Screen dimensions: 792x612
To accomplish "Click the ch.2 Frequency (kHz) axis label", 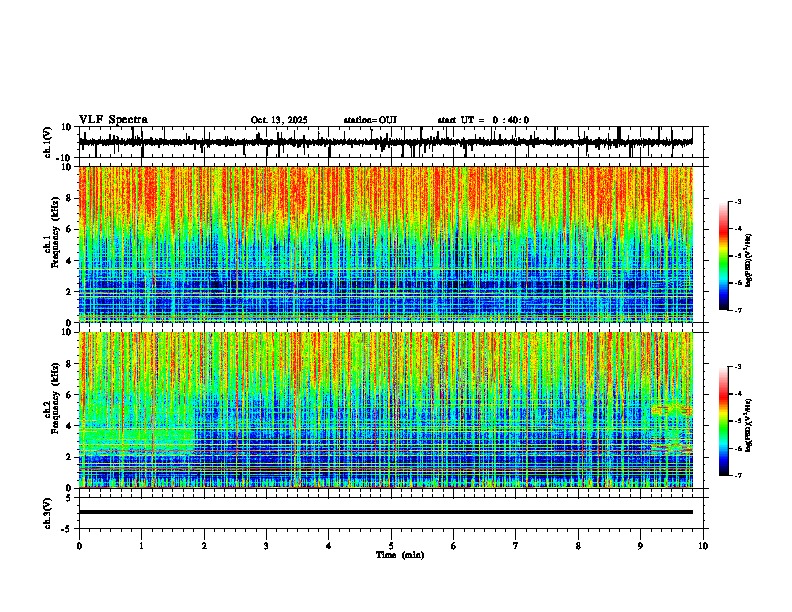I will (55, 398).
